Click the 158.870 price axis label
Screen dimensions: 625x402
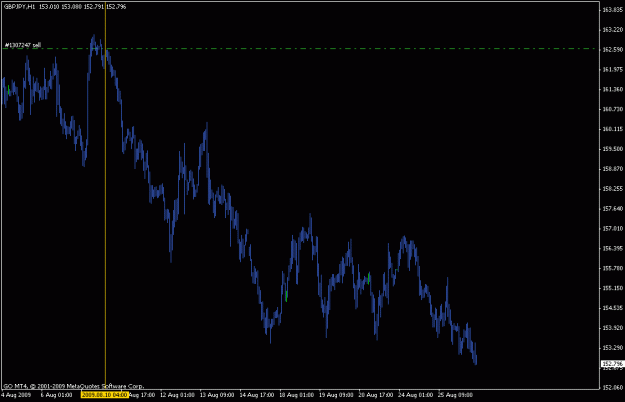[612, 169]
